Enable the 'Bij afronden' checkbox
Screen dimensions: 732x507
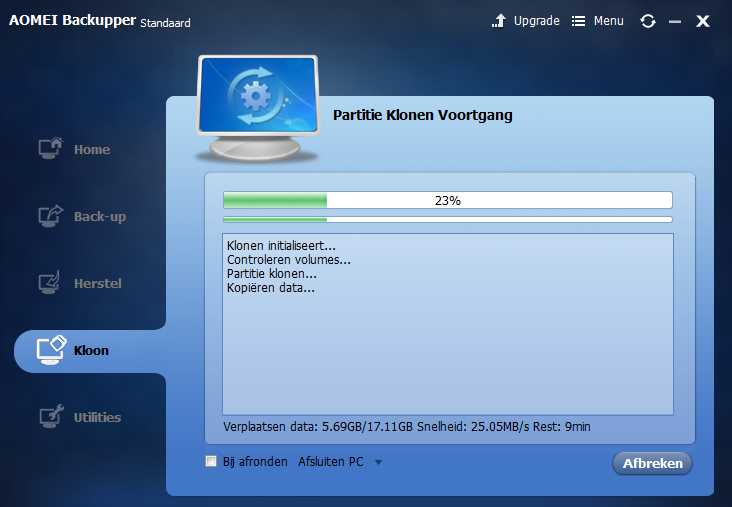211,461
